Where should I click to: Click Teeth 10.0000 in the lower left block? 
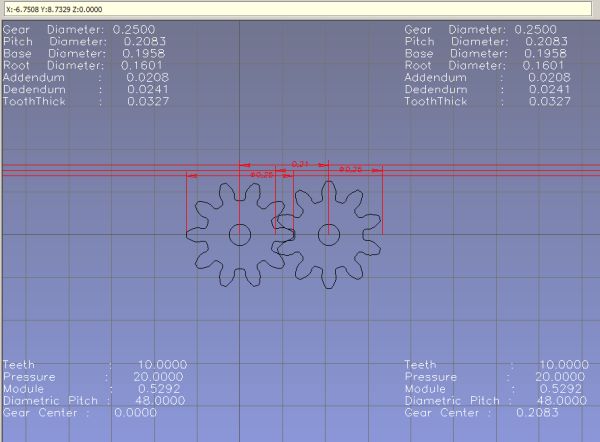(x=95, y=365)
